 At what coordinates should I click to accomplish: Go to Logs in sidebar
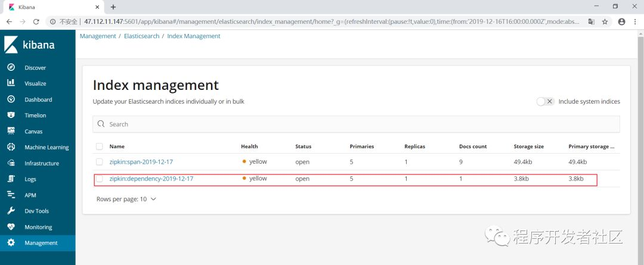[30, 179]
